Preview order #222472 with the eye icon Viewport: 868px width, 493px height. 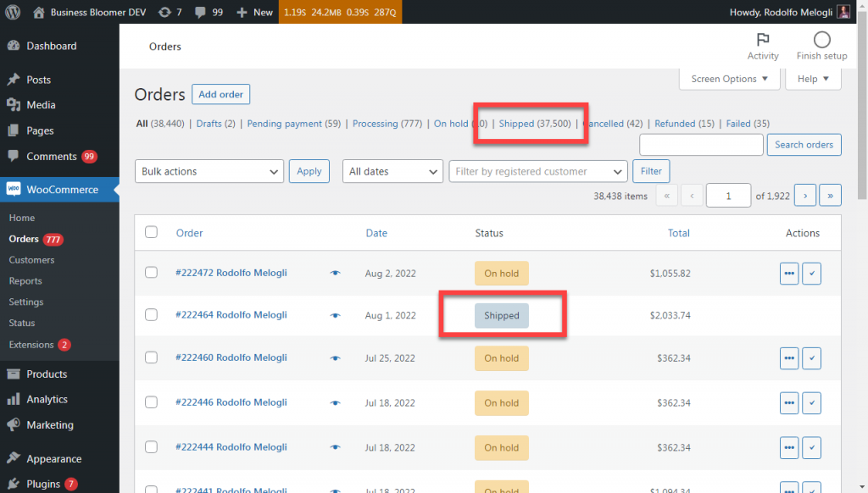click(x=335, y=273)
